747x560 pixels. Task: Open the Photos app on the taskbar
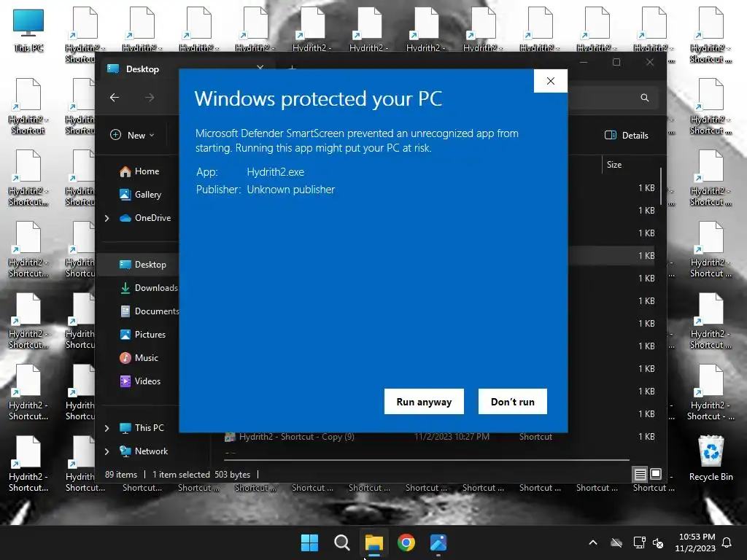[438, 542]
